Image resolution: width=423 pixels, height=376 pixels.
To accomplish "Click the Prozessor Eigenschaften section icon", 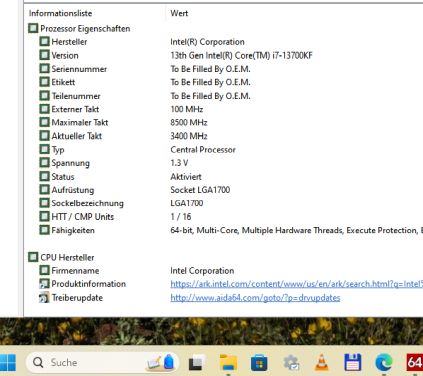I will (x=33, y=28).
